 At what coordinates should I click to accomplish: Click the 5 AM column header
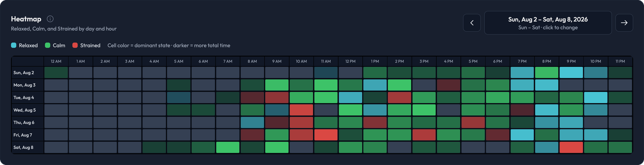[x=179, y=61]
